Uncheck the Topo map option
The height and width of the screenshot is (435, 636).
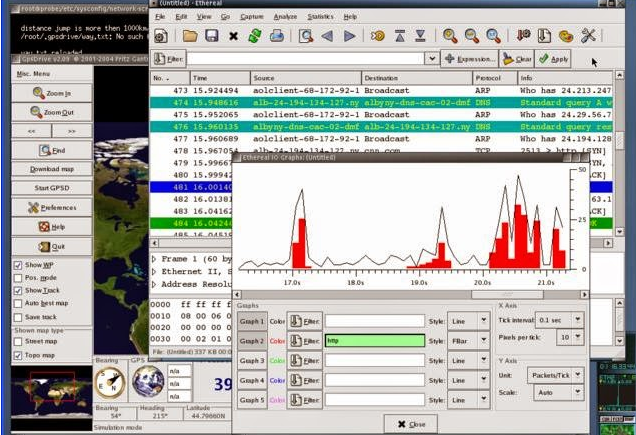pos(18,355)
